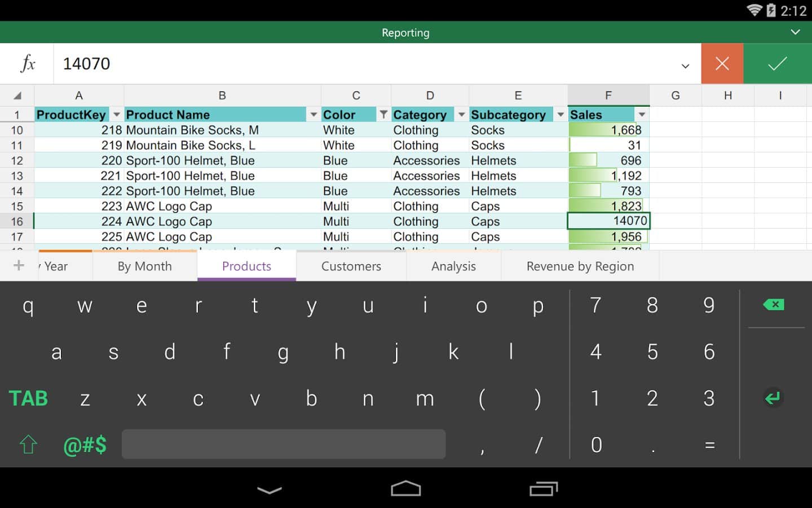Tap the formula bar containing 14070
The height and width of the screenshot is (508, 812).
coord(367,64)
